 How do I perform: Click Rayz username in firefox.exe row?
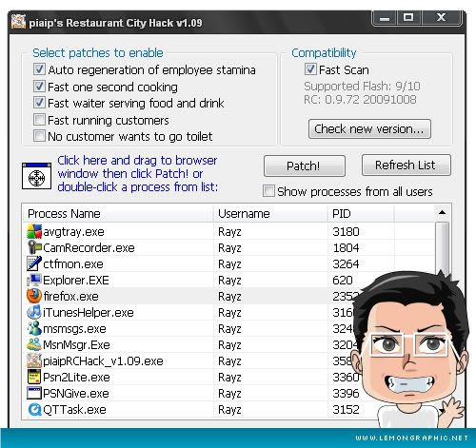(x=229, y=297)
